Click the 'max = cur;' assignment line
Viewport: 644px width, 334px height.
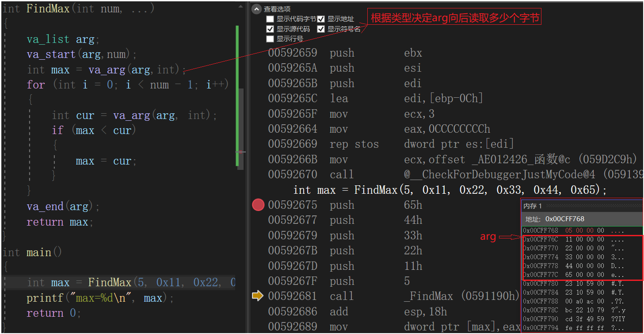(x=106, y=161)
